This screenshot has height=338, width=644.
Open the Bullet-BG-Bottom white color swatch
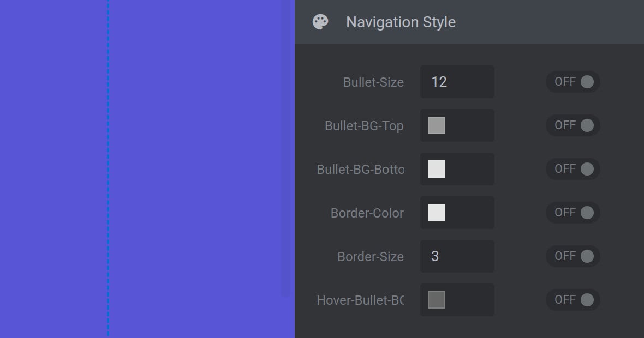click(x=437, y=169)
